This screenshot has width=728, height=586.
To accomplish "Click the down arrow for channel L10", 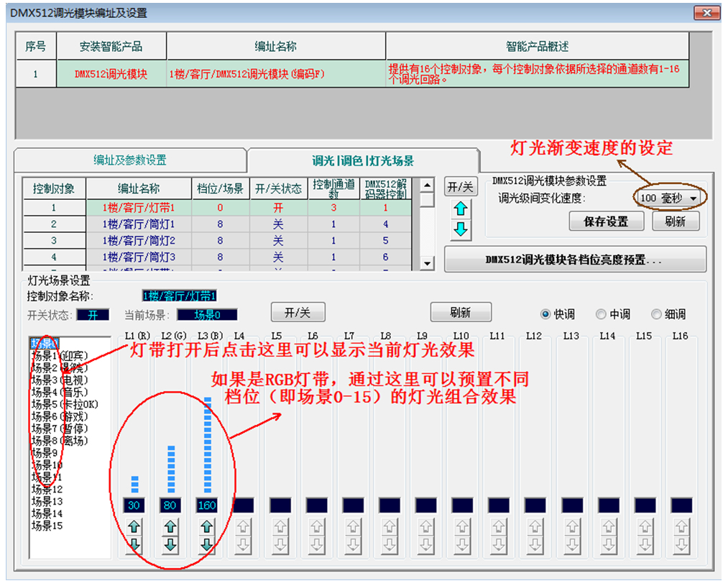I will (x=462, y=544).
